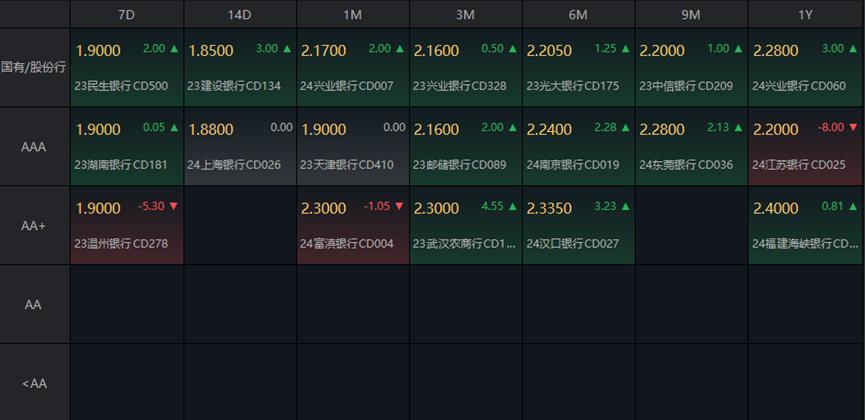This screenshot has width=865, height=420.
Task: Open the 24富滇银行CD004 quote cell
Action: 353,226
